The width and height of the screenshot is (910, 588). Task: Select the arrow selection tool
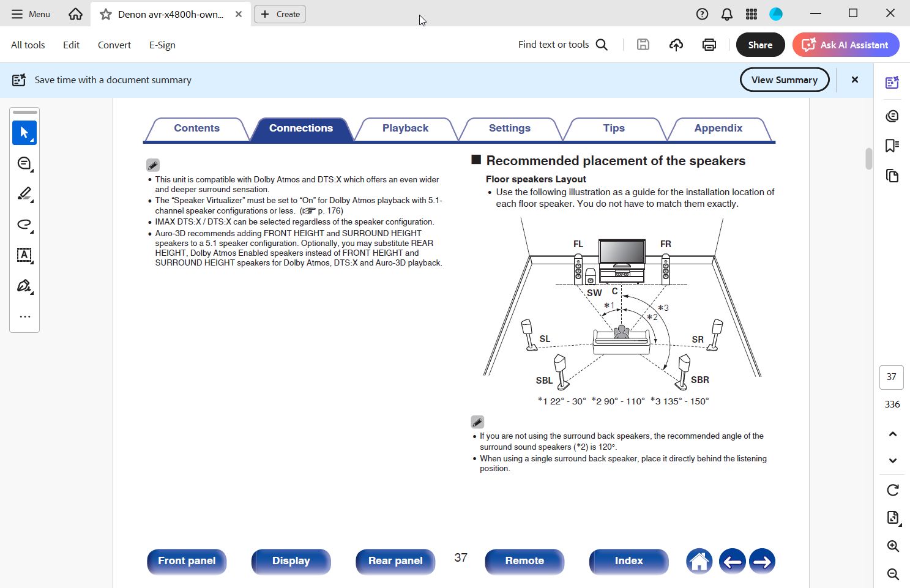point(24,133)
